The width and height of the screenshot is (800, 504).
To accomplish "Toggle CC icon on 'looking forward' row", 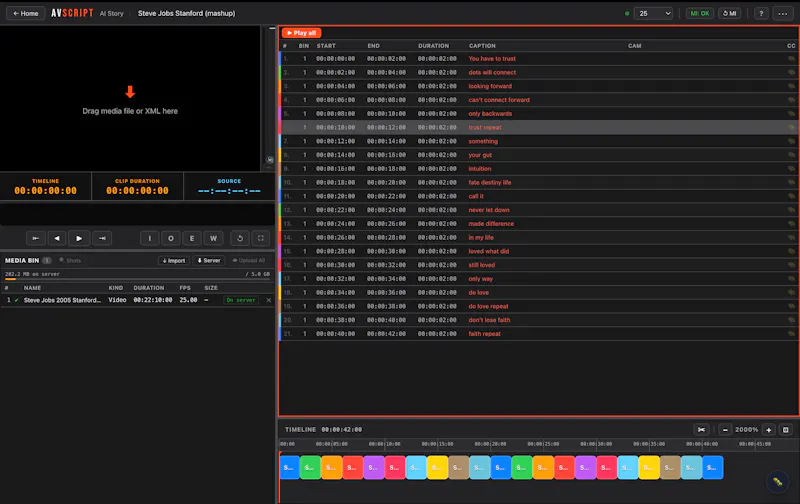I will coord(791,86).
